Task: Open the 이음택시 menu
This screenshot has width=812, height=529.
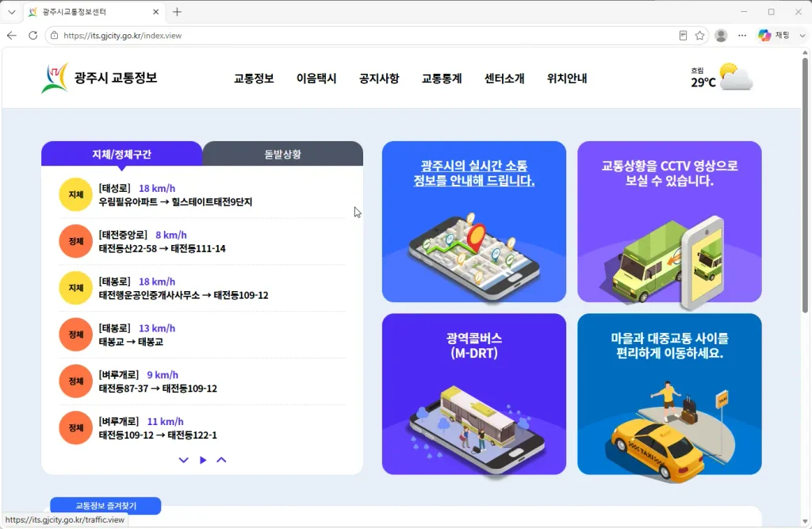Action: point(316,79)
